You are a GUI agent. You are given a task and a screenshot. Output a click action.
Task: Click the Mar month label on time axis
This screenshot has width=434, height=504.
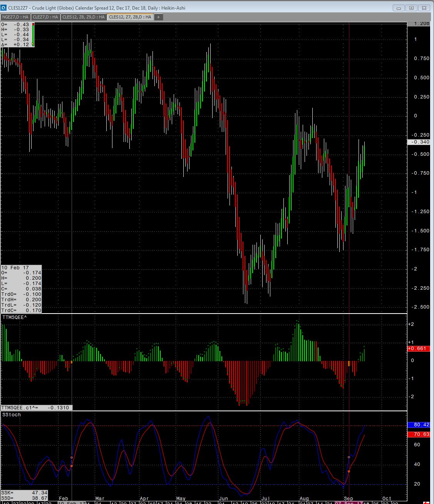tap(100, 499)
